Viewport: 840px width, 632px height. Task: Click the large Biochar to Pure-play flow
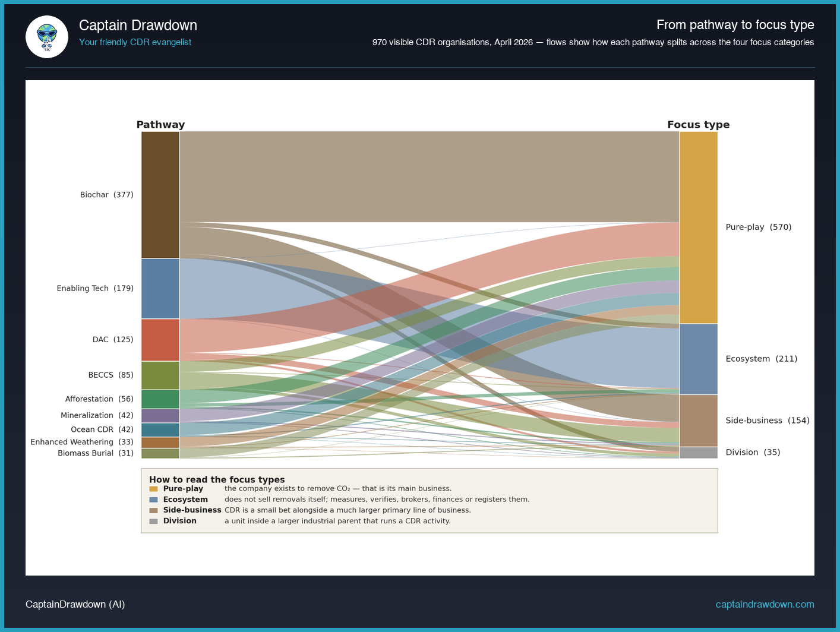click(x=428, y=176)
